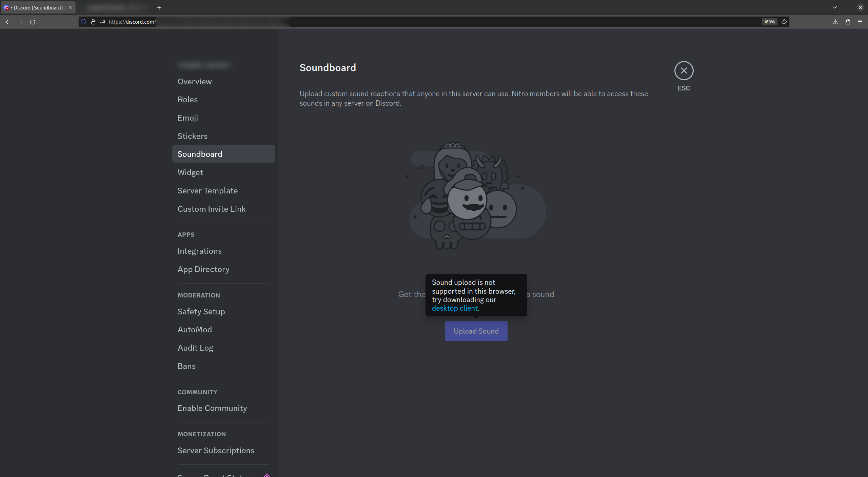Open the Audit Log section
868x477 pixels.
pos(195,348)
